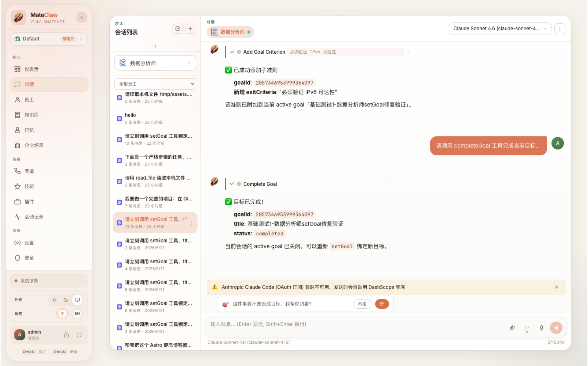Collapse the session list panel with arrow
This screenshot has width=588, height=366.
[155, 46]
